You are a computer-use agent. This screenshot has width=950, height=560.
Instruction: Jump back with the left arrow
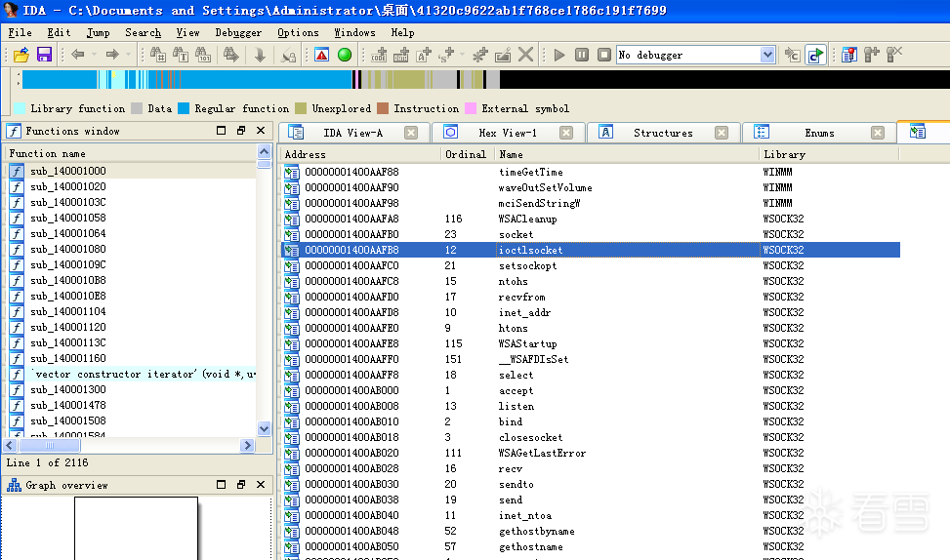tap(77, 55)
